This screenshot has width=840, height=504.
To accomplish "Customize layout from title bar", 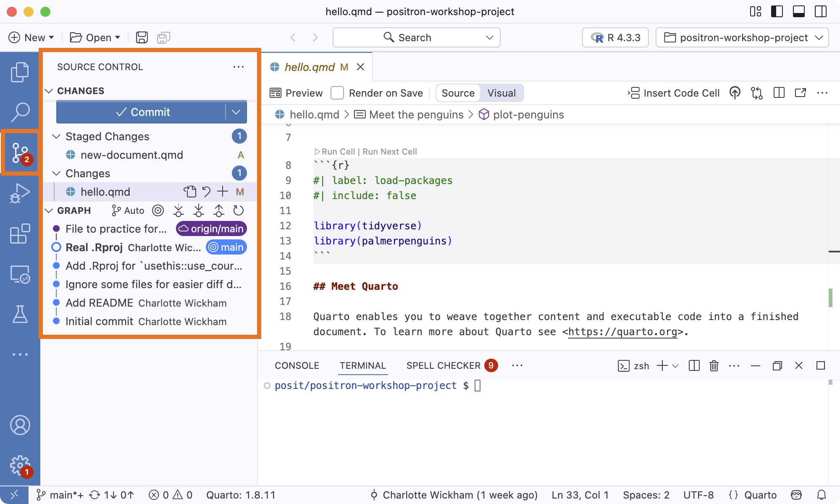I will pos(756,11).
